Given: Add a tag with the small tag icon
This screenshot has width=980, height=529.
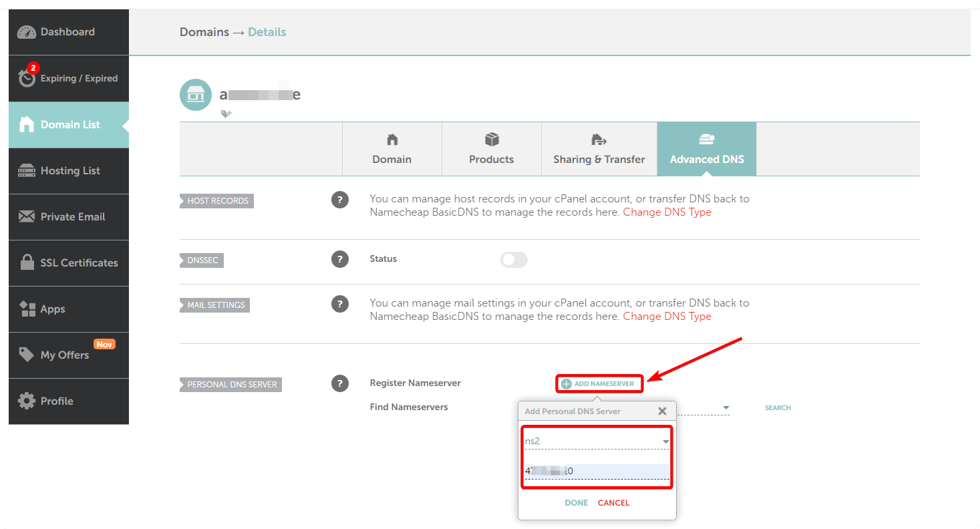Looking at the screenshot, I should [x=226, y=114].
